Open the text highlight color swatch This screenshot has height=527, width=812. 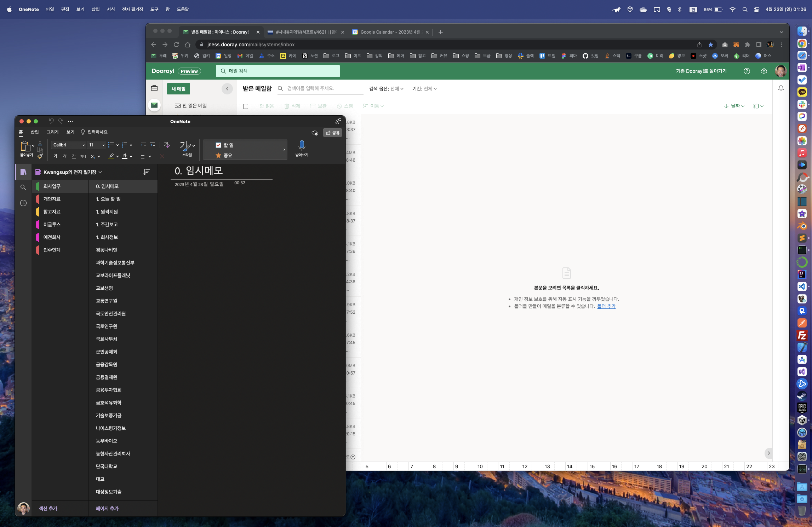click(x=111, y=156)
